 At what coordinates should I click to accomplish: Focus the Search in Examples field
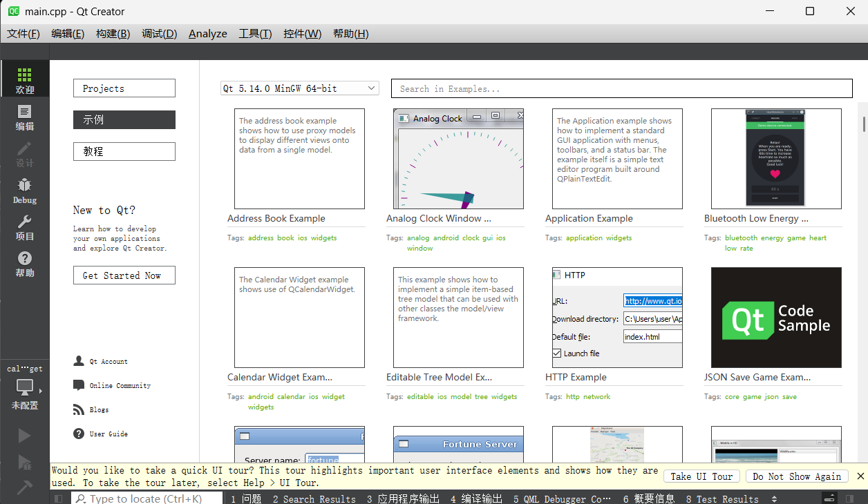point(622,88)
